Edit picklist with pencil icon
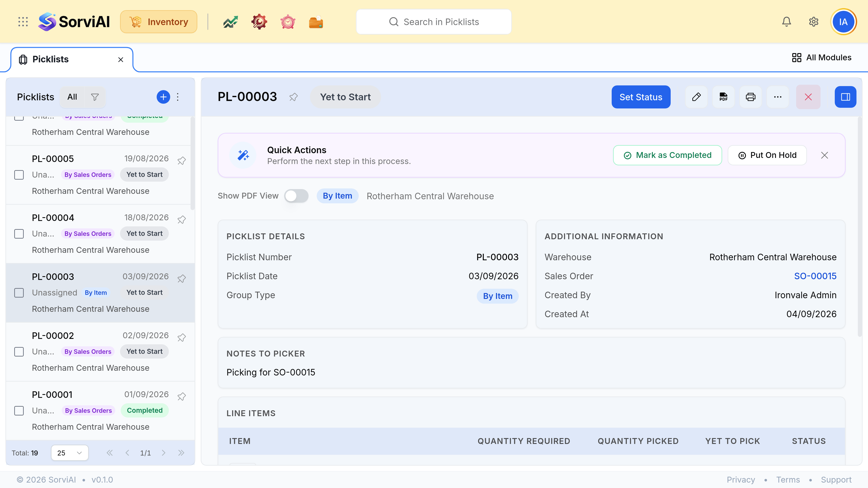Viewport: 868px width, 488px height. 696,97
